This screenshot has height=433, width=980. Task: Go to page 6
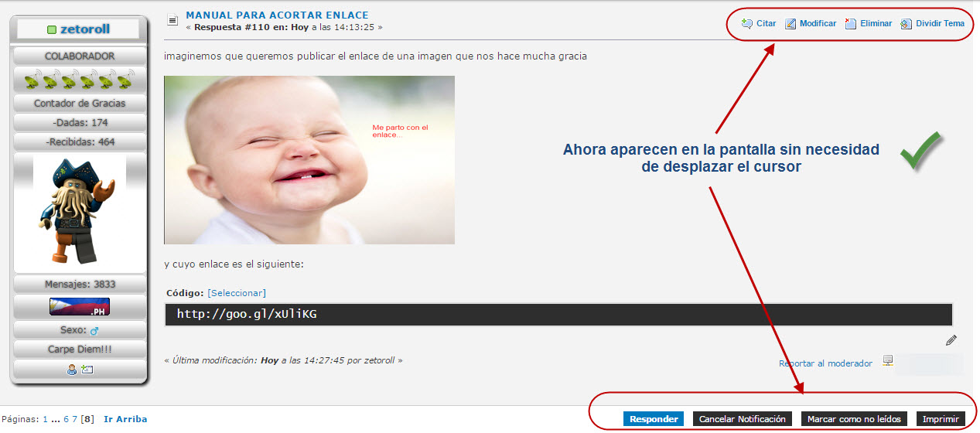(x=66, y=419)
